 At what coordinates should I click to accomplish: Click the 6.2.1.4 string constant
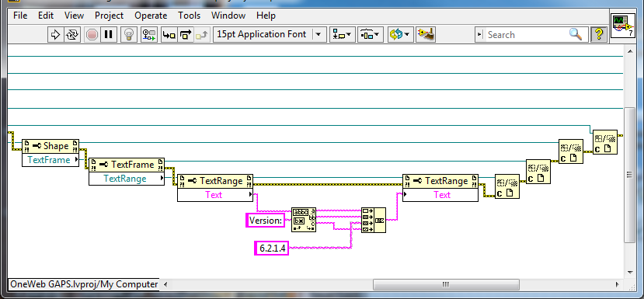pos(271,248)
